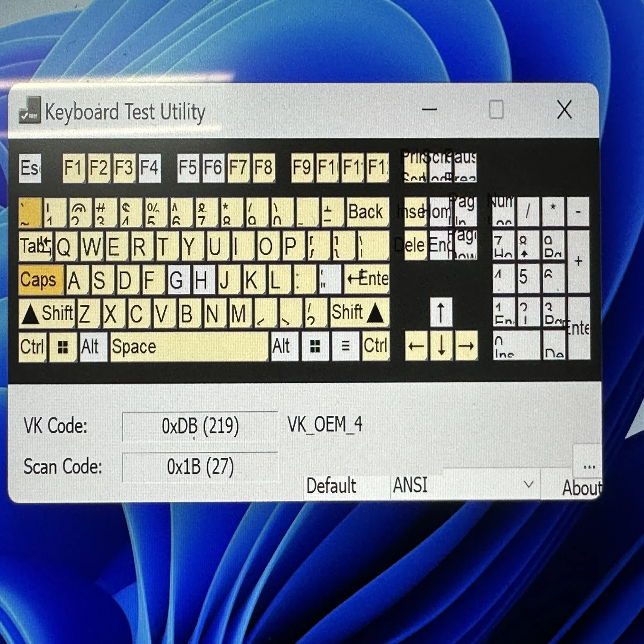Click the H key on the home row
The width and height of the screenshot is (644, 644).
click(x=204, y=280)
